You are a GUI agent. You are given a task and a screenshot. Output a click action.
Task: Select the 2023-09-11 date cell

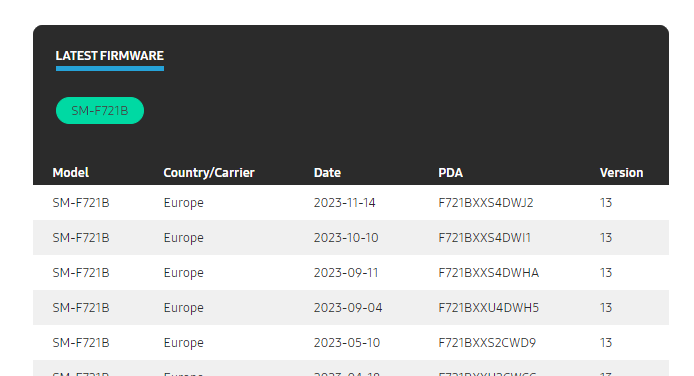346,272
